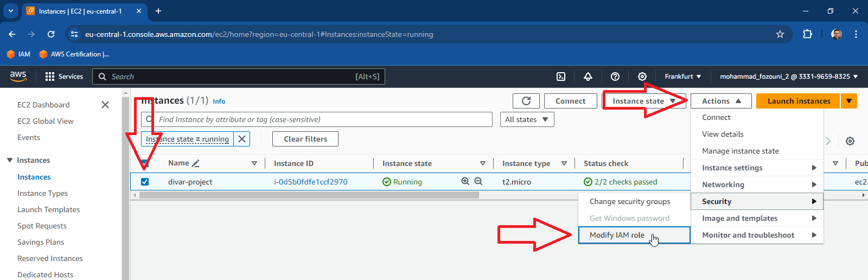Image resolution: width=868 pixels, height=280 pixels.
Task: Go to the next results page arrow
Action: click(828, 141)
